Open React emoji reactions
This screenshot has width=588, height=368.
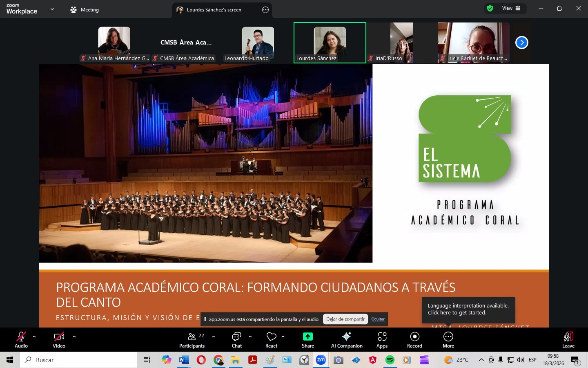[x=271, y=340]
